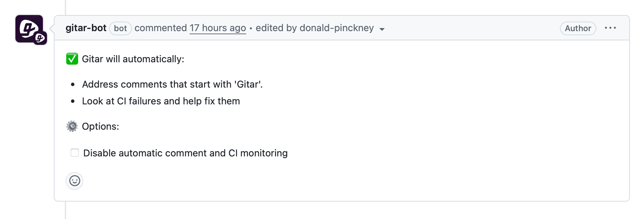Expand the edit history caret arrow
644x219 pixels.
pyautogui.click(x=382, y=29)
